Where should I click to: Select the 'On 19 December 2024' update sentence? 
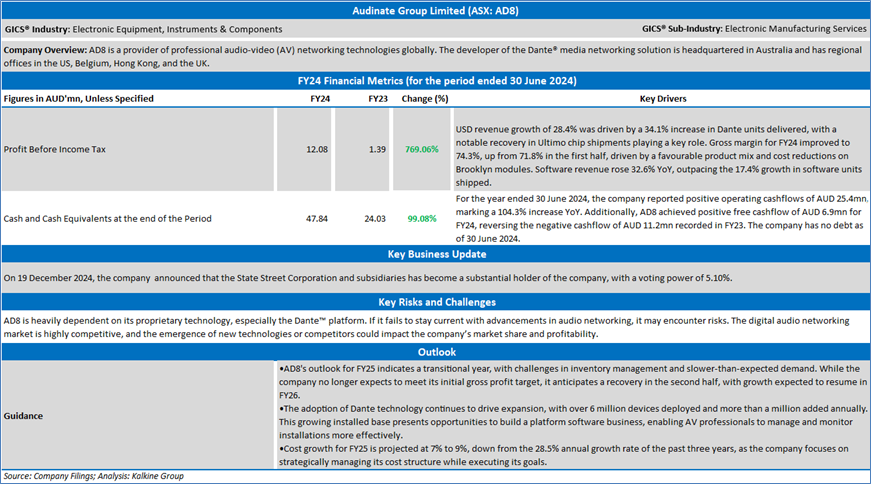[368, 278]
